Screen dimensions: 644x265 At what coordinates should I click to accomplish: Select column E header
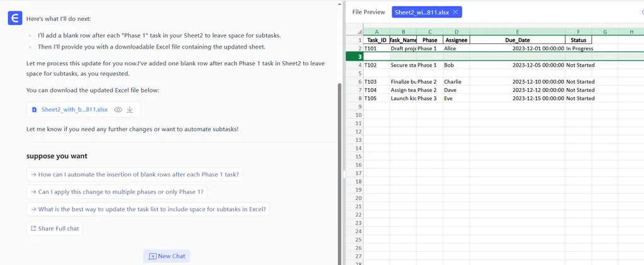point(517,31)
